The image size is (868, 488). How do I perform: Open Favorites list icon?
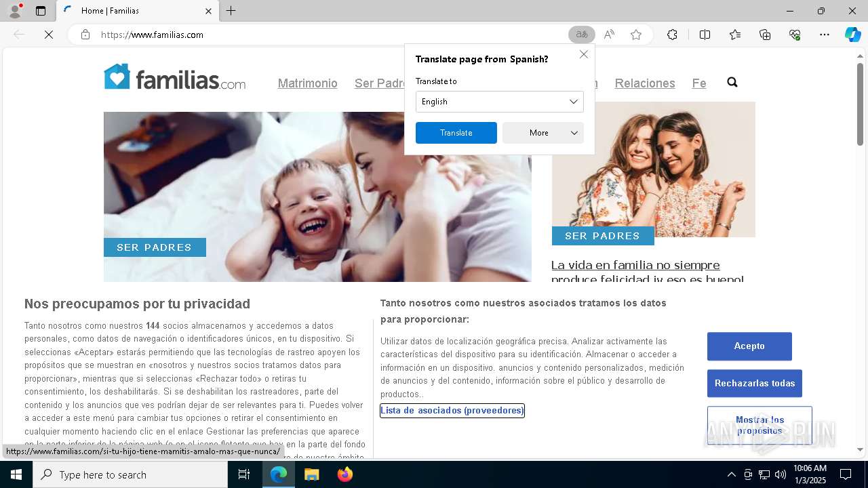(x=735, y=35)
